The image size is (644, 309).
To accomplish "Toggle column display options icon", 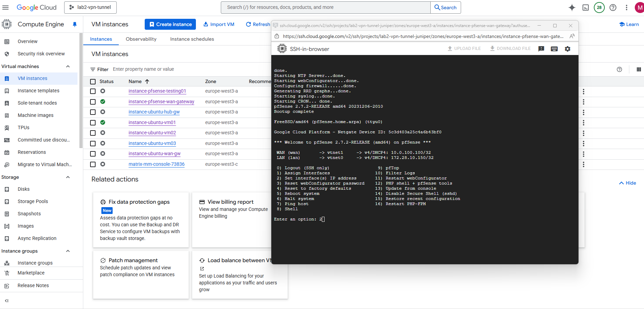I will tap(639, 69).
